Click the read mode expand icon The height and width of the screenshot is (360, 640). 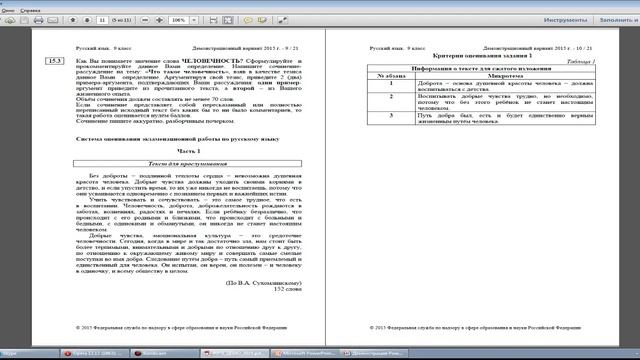point(282,20)
